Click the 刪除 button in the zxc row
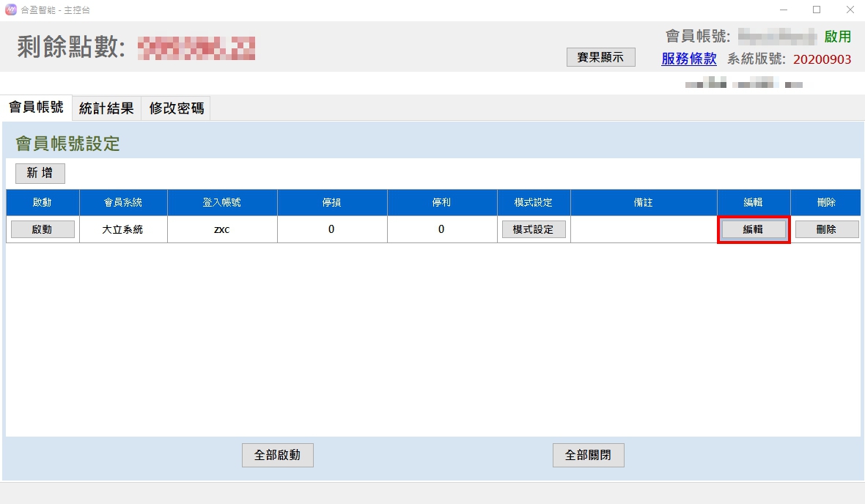Viewport: 865px width, 504px height. [x=826, y=229]
